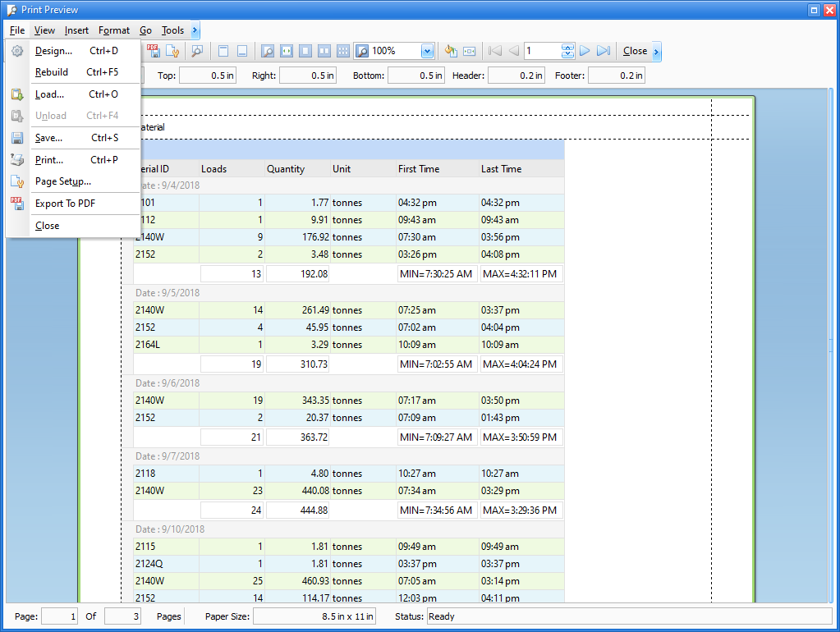840x632 pixels.
Task: Click the Export to PDF toolbar icon
Action: (x=154, y=51)
